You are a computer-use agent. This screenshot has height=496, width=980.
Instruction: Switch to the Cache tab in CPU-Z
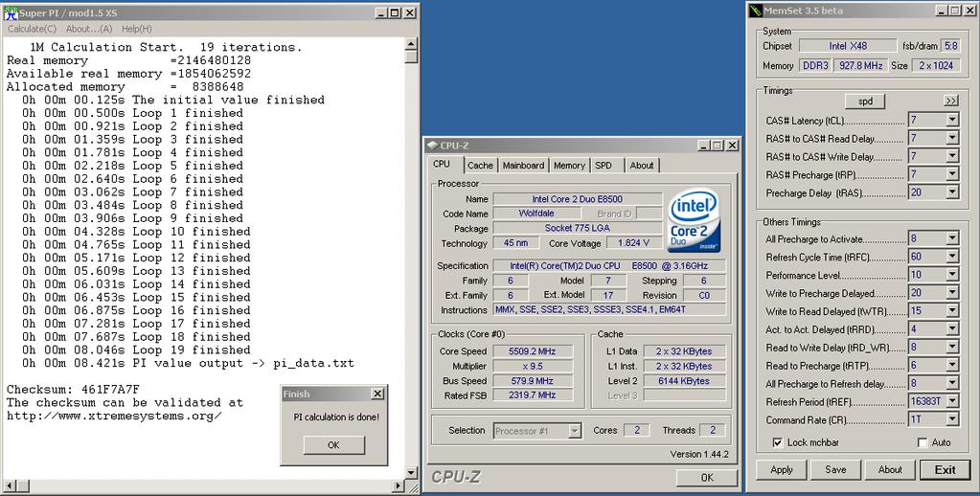tap(480, 166)
